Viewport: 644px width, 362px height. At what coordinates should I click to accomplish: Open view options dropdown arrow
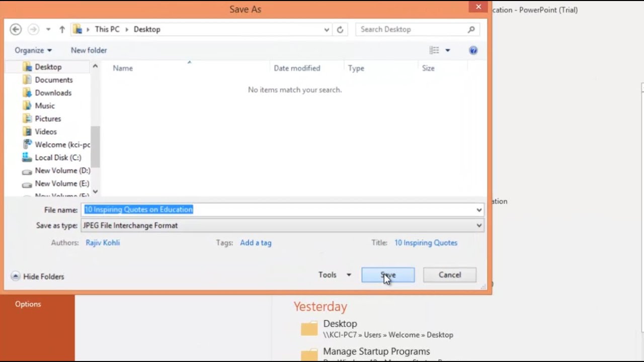(447, 50)
